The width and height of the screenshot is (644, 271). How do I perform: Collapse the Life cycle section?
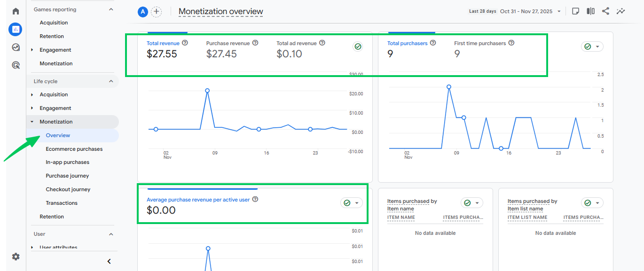click(111, 81)
